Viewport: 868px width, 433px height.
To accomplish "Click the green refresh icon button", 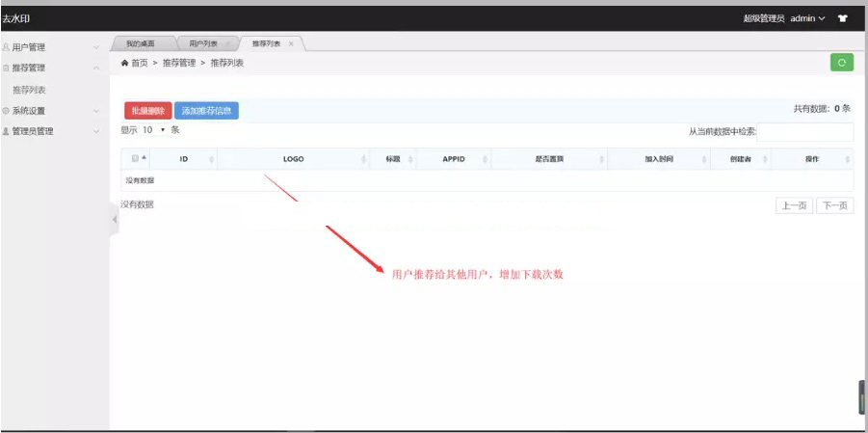I will click(x=841, y=63).
